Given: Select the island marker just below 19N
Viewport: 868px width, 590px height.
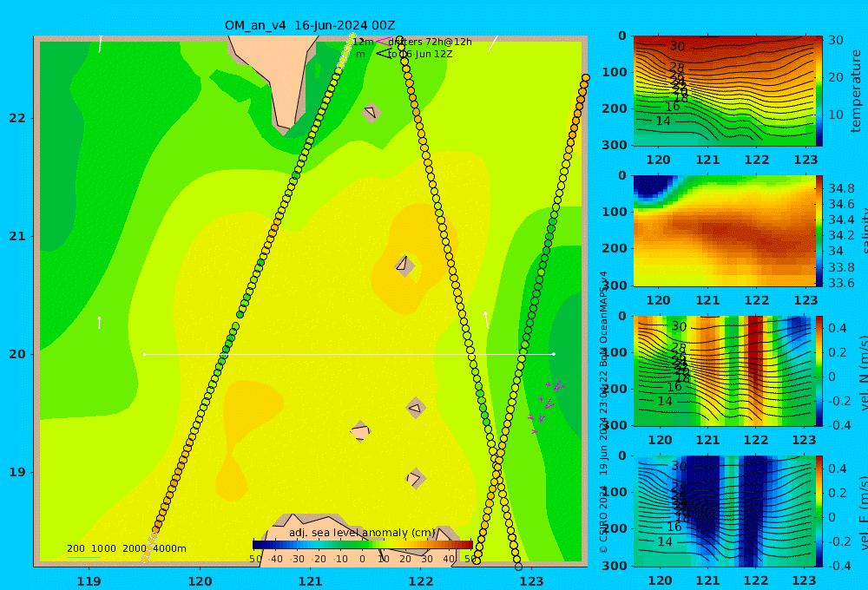Looking at the screenshot, I should [x=416, y=478].
